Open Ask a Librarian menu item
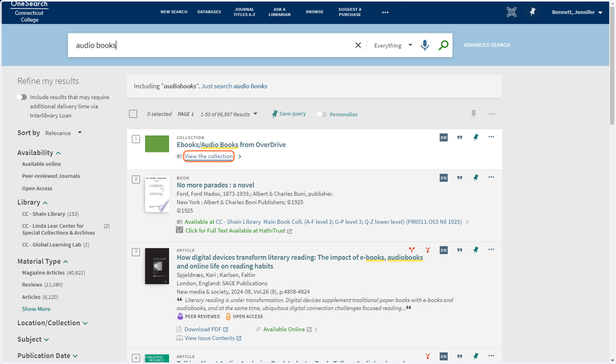 point(280,12)
